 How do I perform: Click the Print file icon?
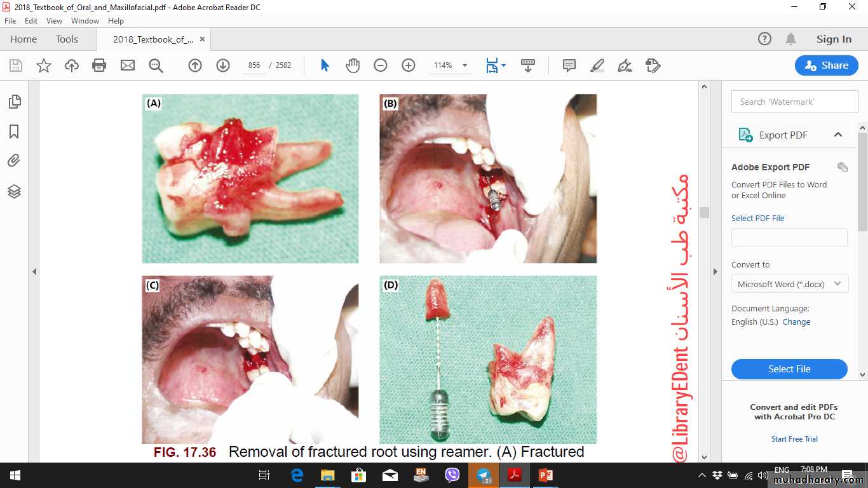(99, 65)
